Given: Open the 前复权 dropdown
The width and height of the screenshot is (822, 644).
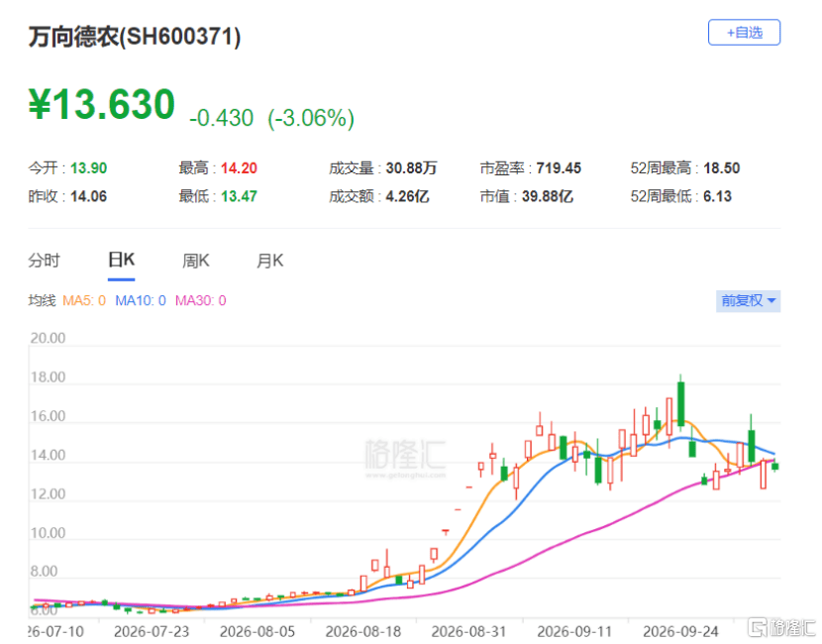Looking at the screenshot, I should point(748,301).
